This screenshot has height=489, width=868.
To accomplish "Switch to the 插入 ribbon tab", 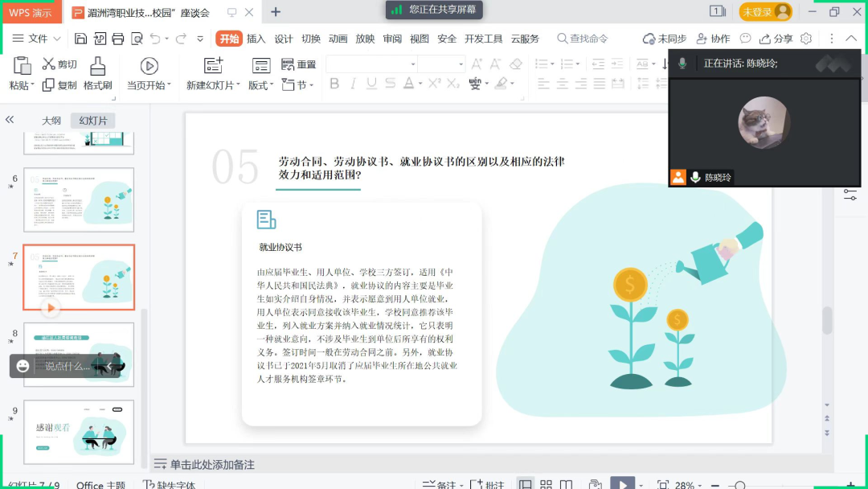I will point(256,39).
